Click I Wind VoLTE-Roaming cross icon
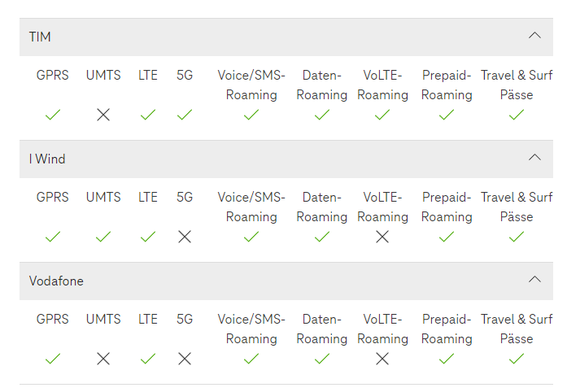The image size is (567, 392). tap(382, 237)
